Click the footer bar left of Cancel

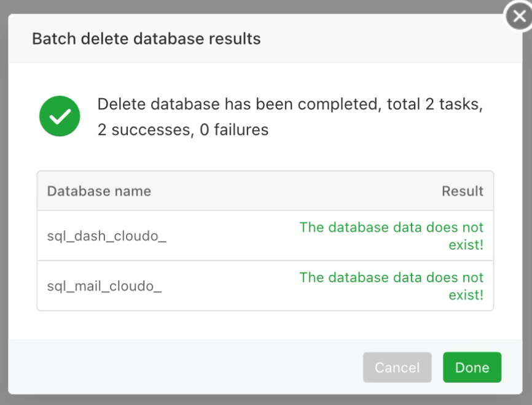(184, 368)
